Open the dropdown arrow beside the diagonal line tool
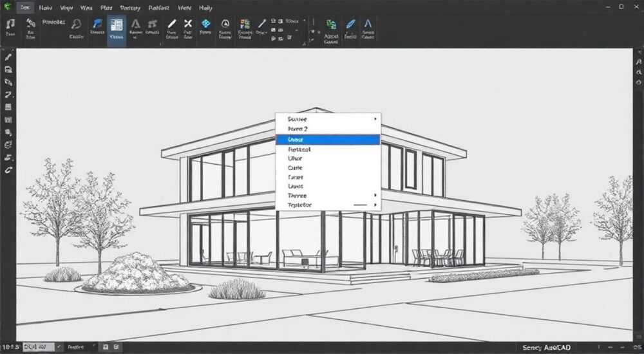 pyautogui.click(x=267, y=32)
